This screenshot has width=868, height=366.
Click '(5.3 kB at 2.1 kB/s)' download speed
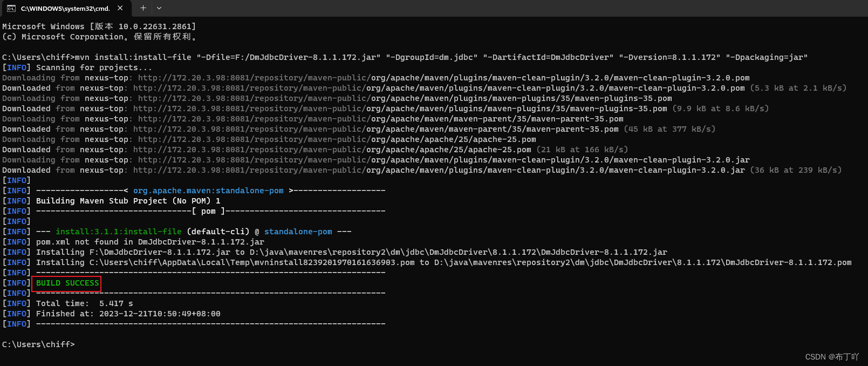pos(798,88)
